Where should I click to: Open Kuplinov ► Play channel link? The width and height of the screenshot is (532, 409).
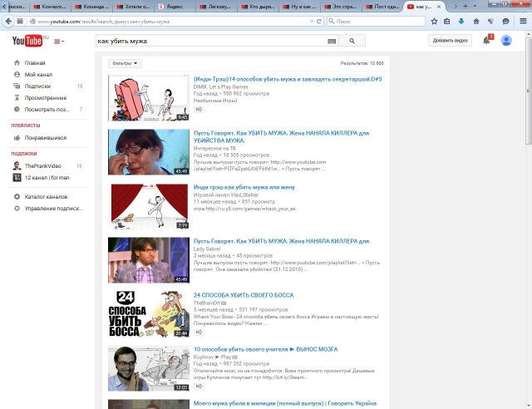212,357
